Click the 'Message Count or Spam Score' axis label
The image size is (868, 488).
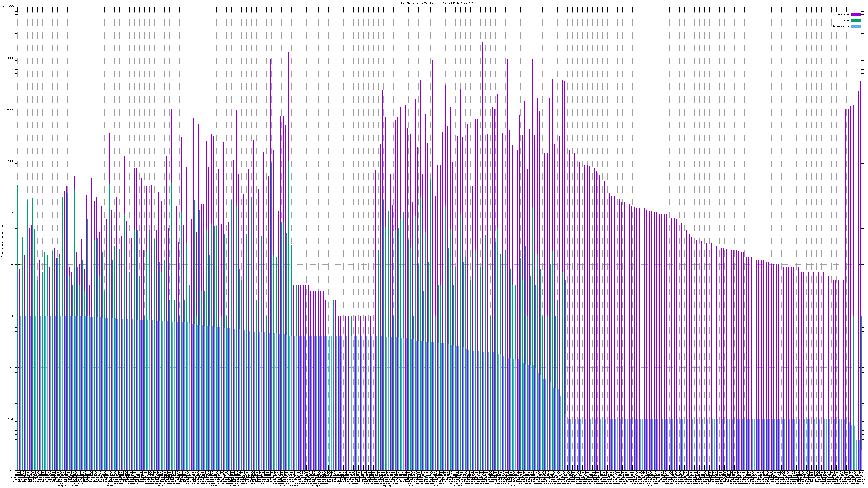coord(2,239)
